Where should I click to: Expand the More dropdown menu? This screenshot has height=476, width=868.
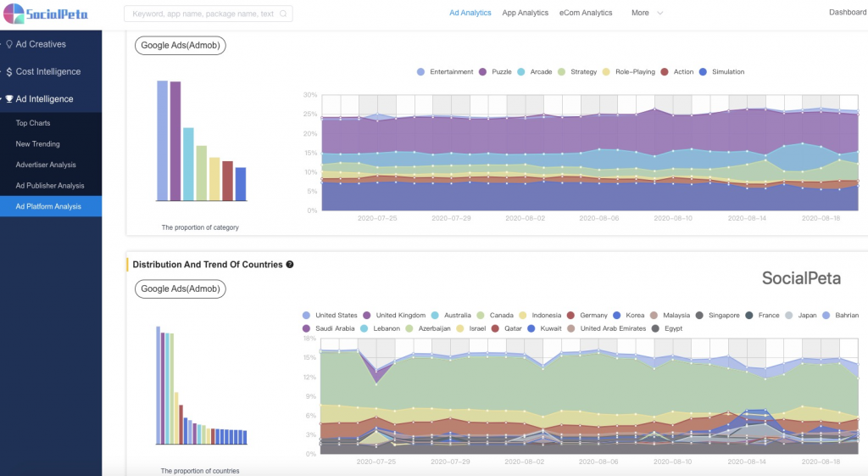tap(647, 13)
